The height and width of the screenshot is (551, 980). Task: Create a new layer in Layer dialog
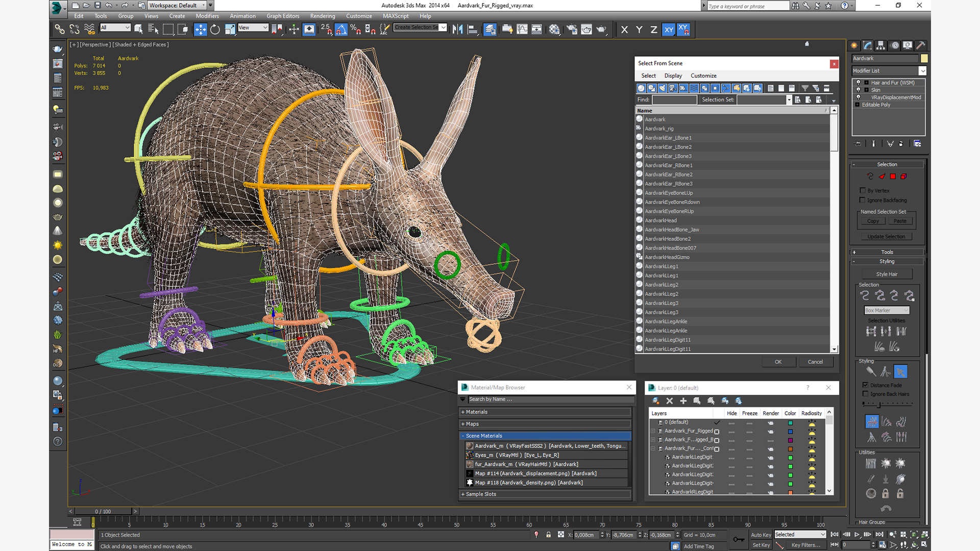[656, 401]
